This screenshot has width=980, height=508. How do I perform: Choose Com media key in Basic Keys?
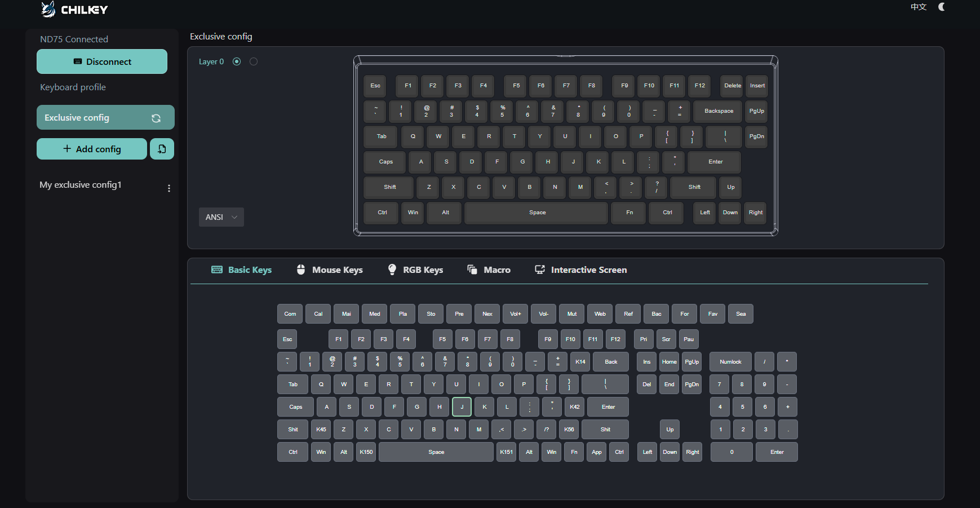(290, 314)
